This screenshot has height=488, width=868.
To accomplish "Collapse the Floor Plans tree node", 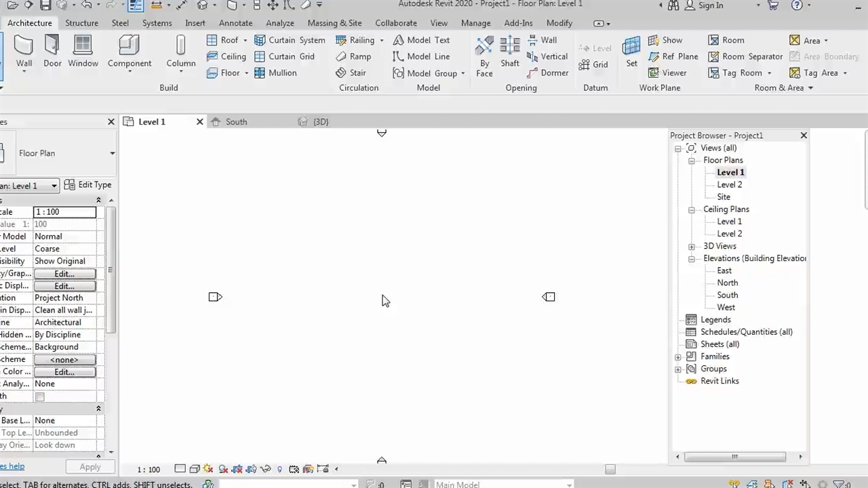I will (x=692, y=161).
